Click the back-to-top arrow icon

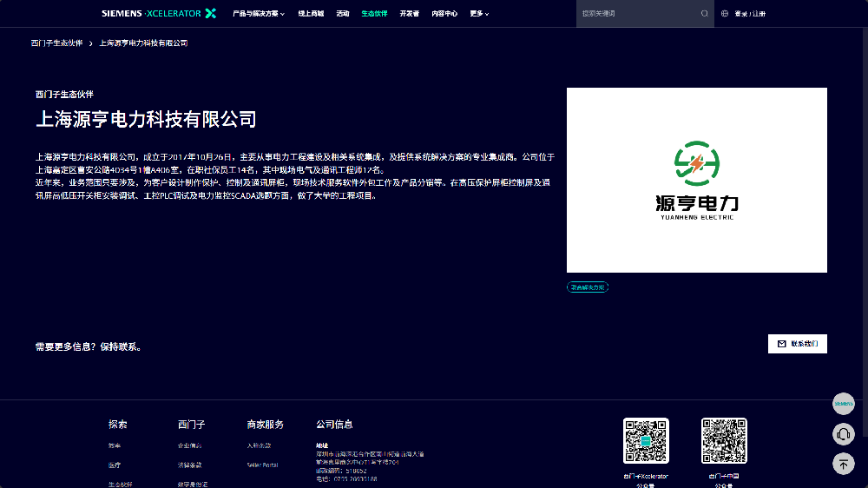(843, 464)
